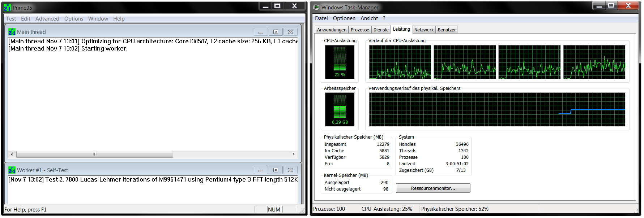Click the Im Cache value 5881
Image resolution: width=644 pixels, height=218 pixels.
coord(384,151)
